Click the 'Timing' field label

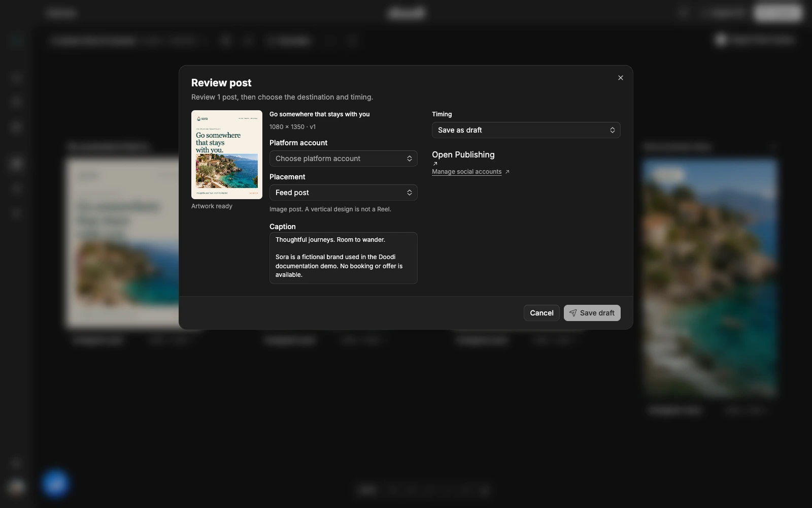(442, 114)
